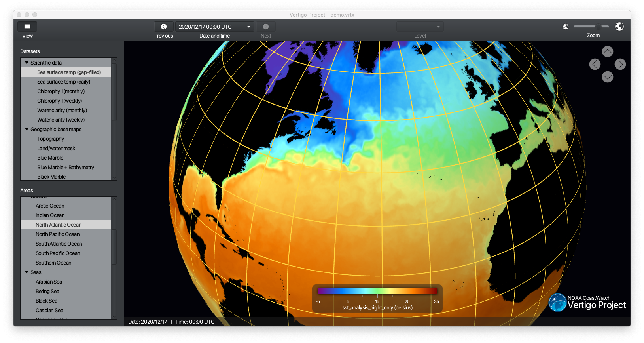The image size is (644, 343).
Task: Open the Date and time dropdown
Action: click(248, 27)
